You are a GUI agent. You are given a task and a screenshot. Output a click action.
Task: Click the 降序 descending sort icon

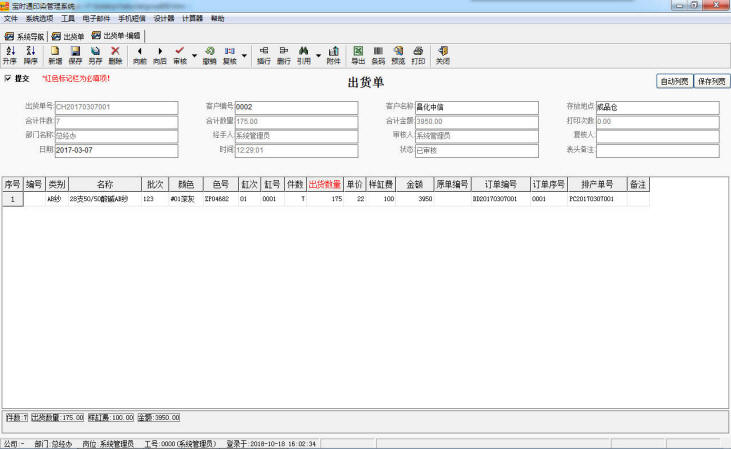click(30, 55)
